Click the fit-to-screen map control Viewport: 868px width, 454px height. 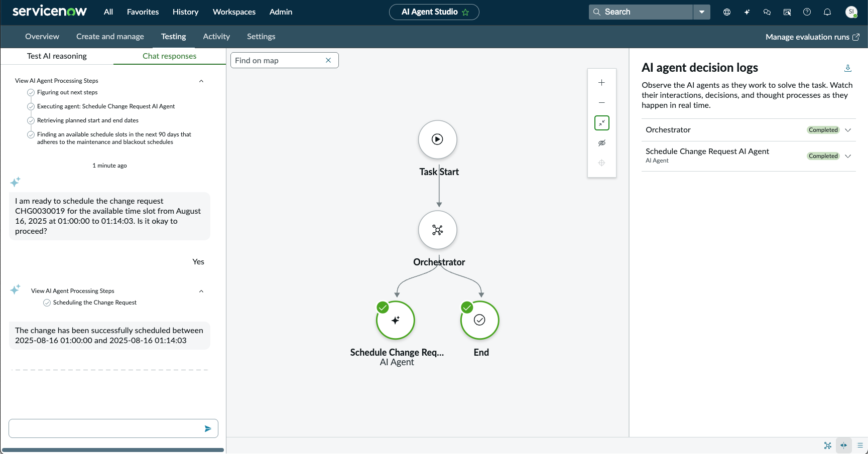coord(601,123)
